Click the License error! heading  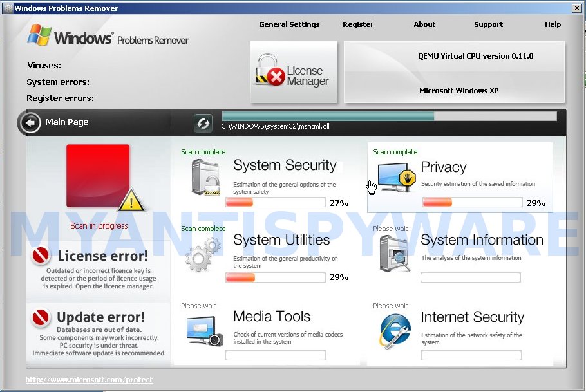point(103,256)
